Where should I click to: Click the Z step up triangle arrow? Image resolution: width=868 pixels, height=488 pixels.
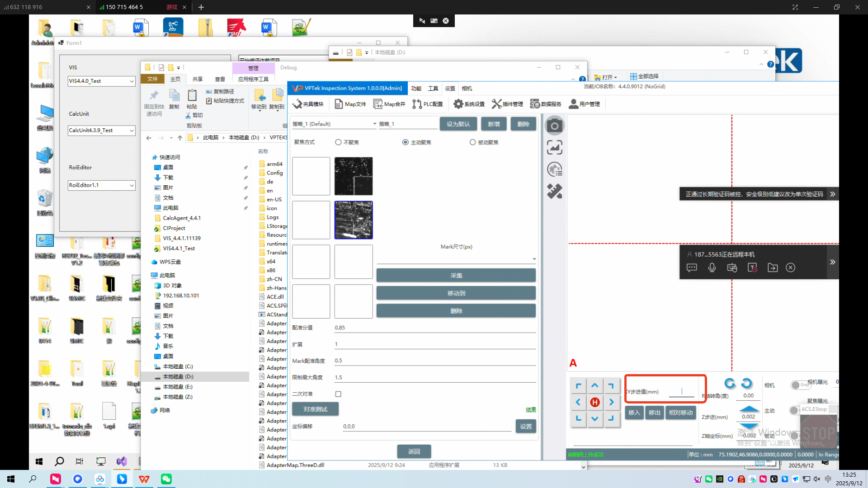pyautogui.click(x=749, y=408)
